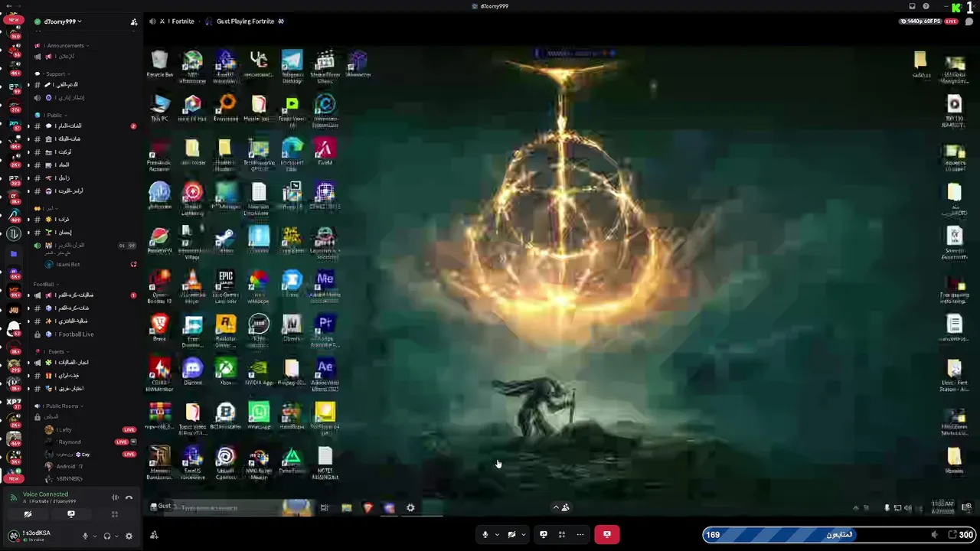The width and height of the screenshot is (980, 551).
Task: Collapse the Support channel category
Action: (55, 73)
